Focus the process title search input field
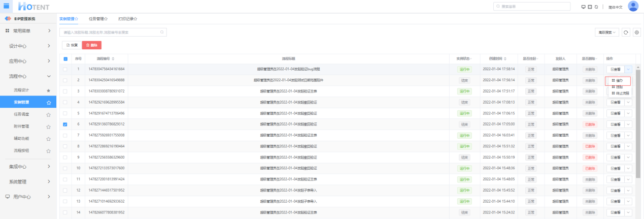Screen dimensions: 644x219 pos(113,32)
